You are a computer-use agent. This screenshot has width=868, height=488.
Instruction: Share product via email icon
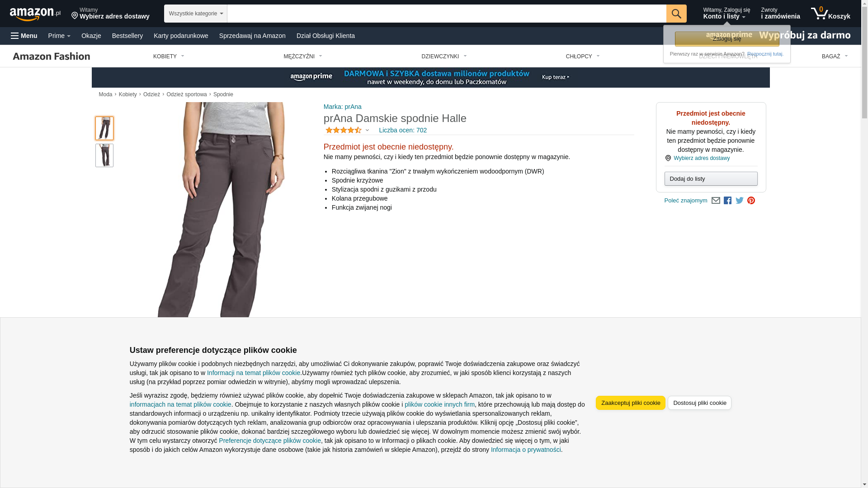pos(716,201)
